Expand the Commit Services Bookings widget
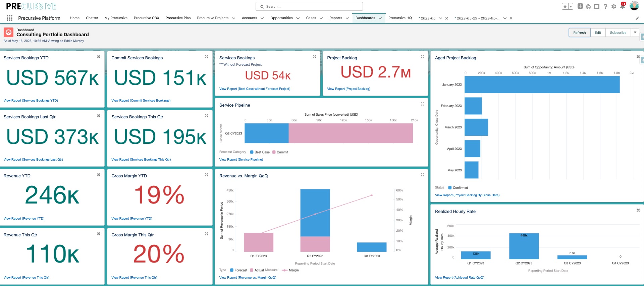The image size is (644, 286). (207, 57)
